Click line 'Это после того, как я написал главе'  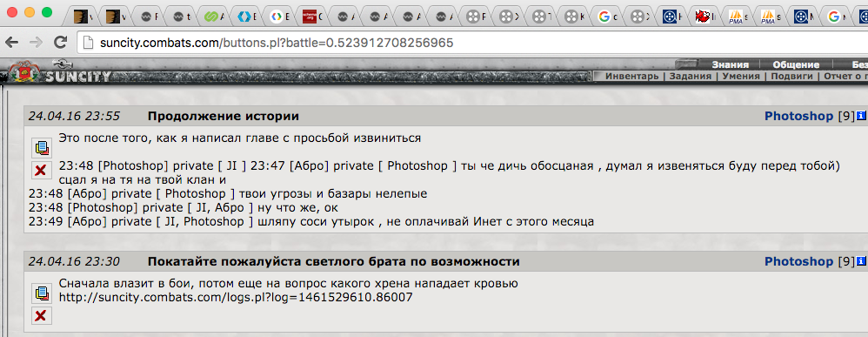point(240,138)
